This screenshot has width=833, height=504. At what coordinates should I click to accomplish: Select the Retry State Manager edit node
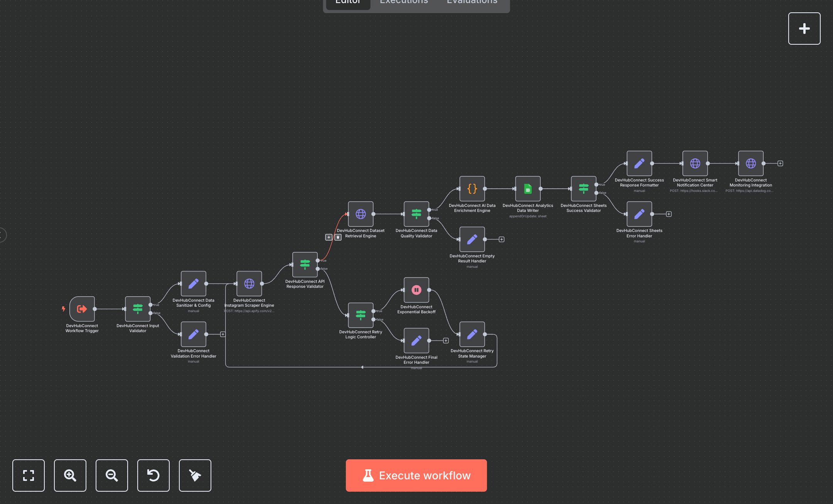coord(472,334)
